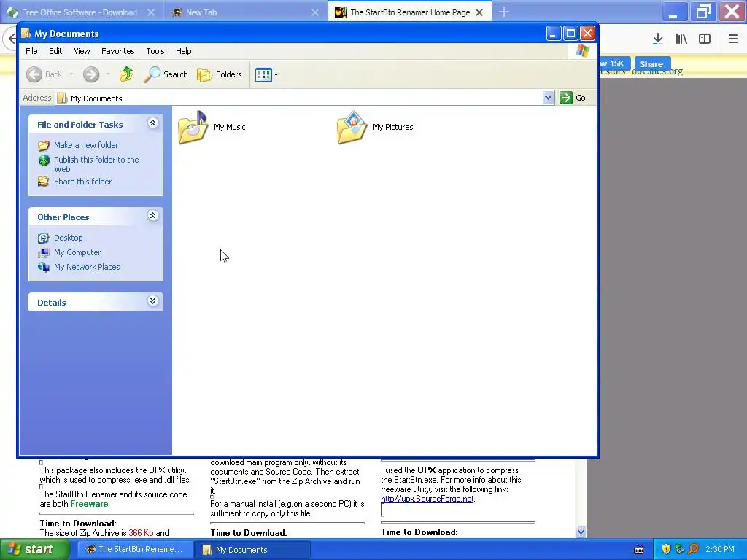Viewport: 747px width, 560px height.
Task: Click the Make a new folder icon
Action: coord(43,145)
